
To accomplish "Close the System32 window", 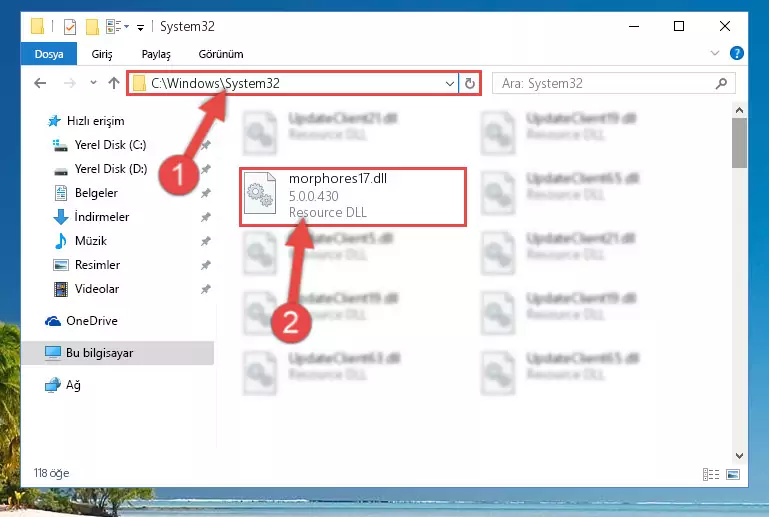I will 725,26.
